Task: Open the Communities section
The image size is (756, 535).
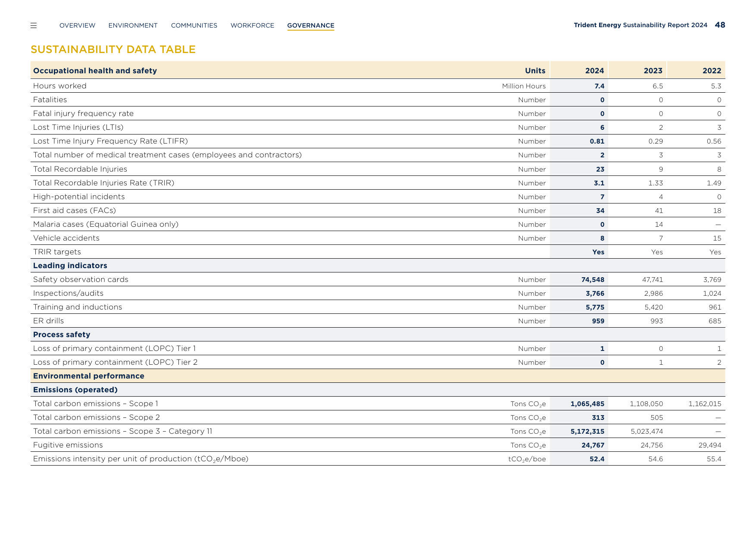Action: [194, 25]
